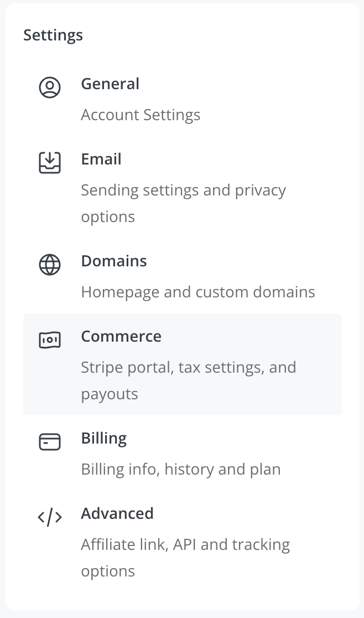Image resolution: width=364 pixels, height=618 pixels.
Task: Click 'Sending settings and privacy options' text
Action: (x=183, y=203)
